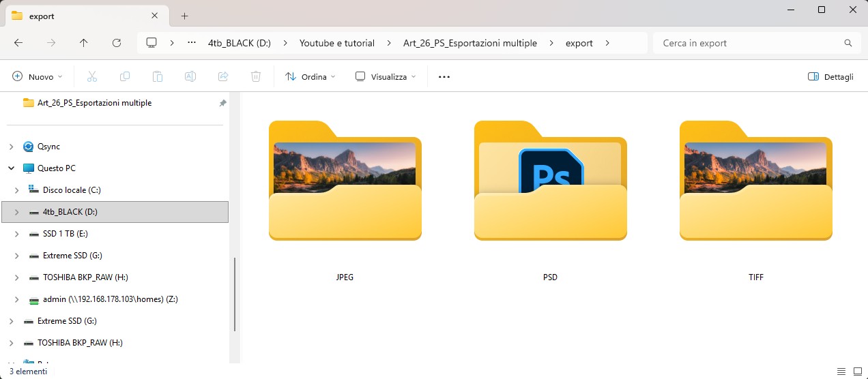The width and height of the screenshot is (868, 379).
Task: Toggle the Dettagli details pane
Action: [830, 77]
